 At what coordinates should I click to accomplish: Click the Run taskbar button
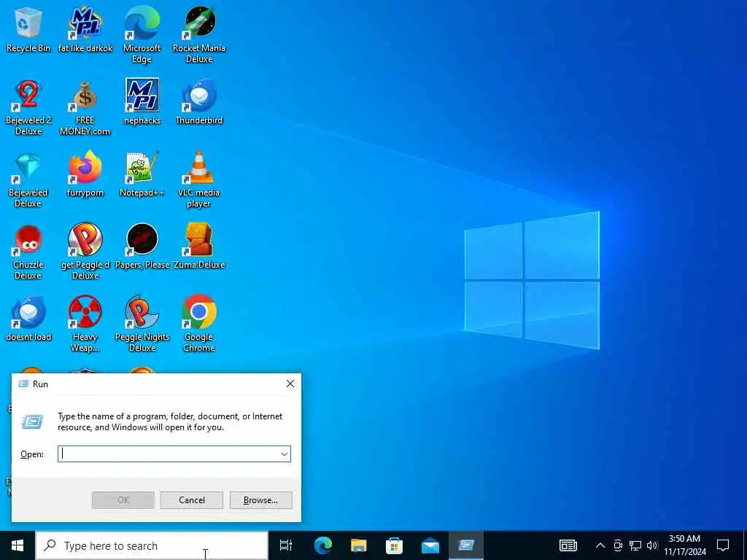point(466,545)
